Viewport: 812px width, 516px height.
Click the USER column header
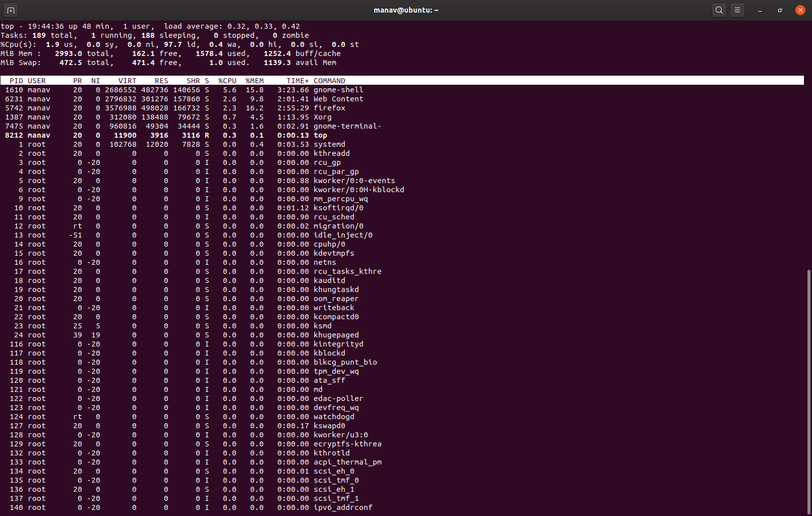click(x=36, y=80)
